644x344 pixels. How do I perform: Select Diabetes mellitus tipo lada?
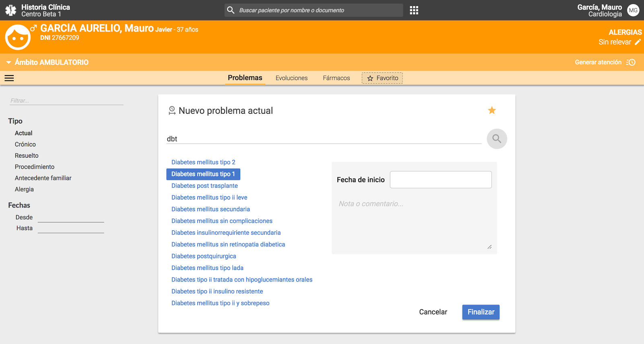pyautogui.click(x=207, y=268)
